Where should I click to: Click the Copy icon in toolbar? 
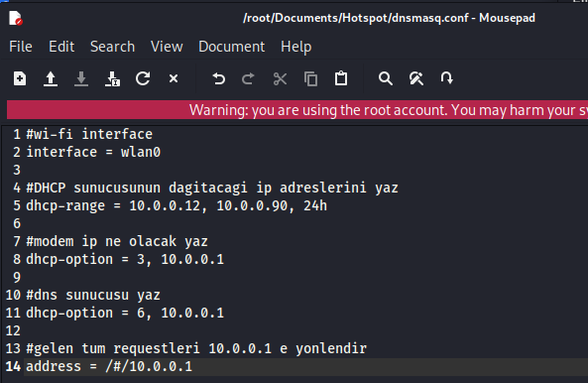click(310, 78)
